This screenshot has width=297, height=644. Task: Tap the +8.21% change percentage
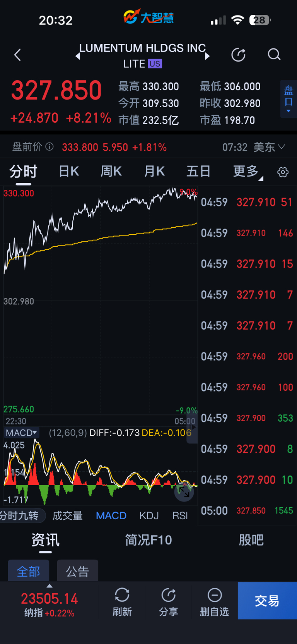[89, 118]
